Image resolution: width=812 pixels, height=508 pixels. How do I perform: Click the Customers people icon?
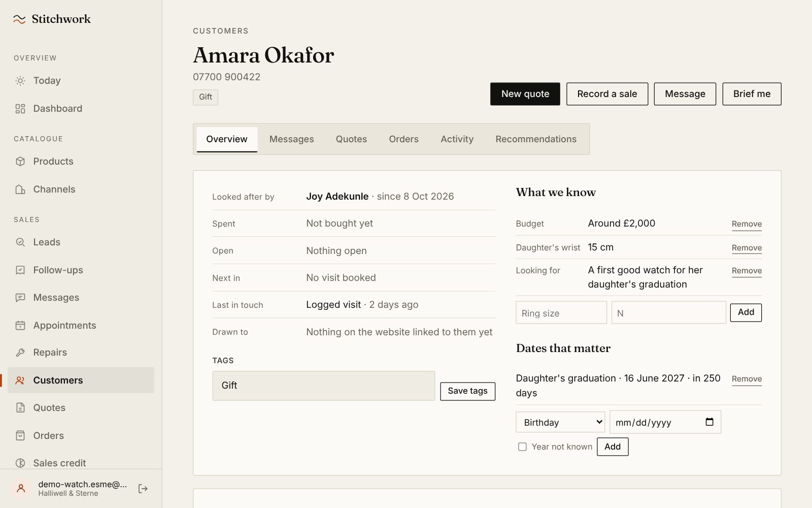[20, 380]
